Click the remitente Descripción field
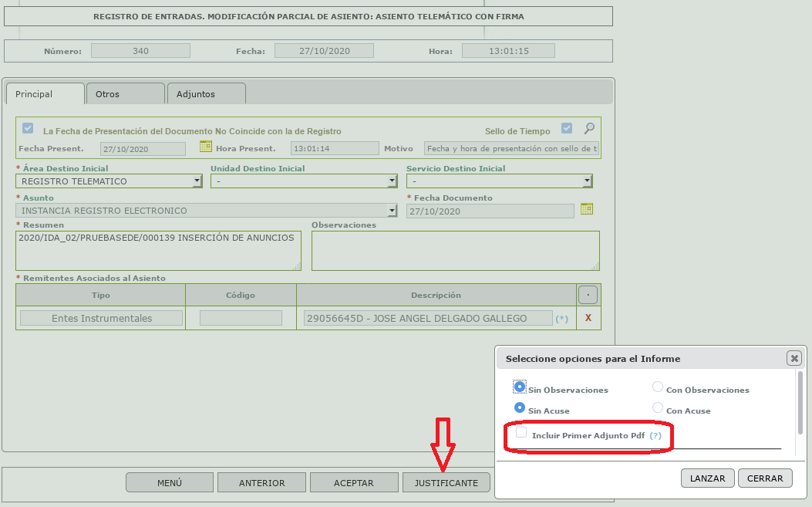This screenshot has height=507, width=812. tap(428, 318)
